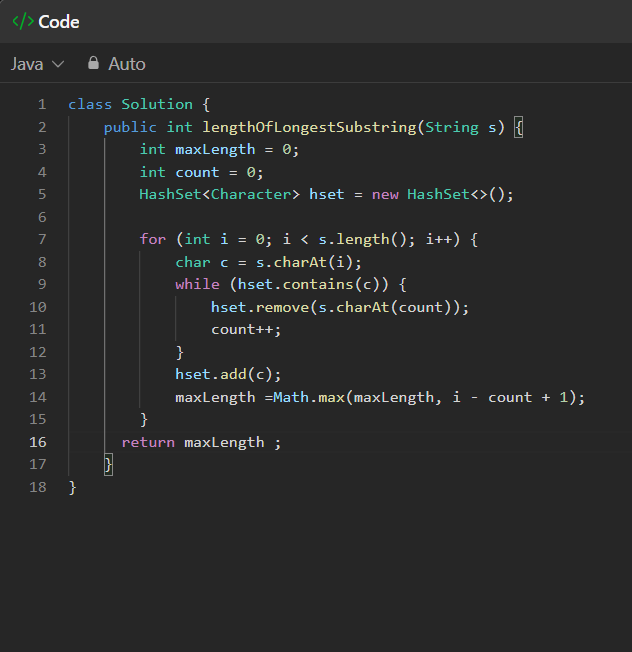Click 'String' parameter type on line 2
Screen dimensions: 632x652
pyautogui.click(x=452, y=127)
